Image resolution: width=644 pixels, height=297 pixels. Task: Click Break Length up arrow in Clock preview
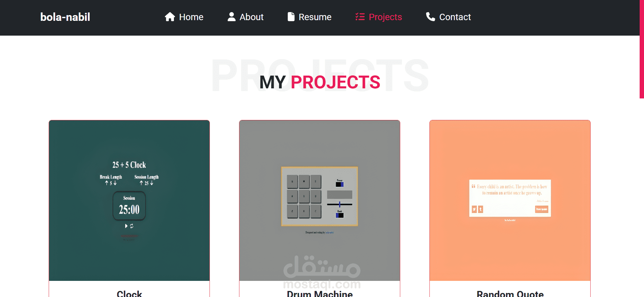(106, 183)
